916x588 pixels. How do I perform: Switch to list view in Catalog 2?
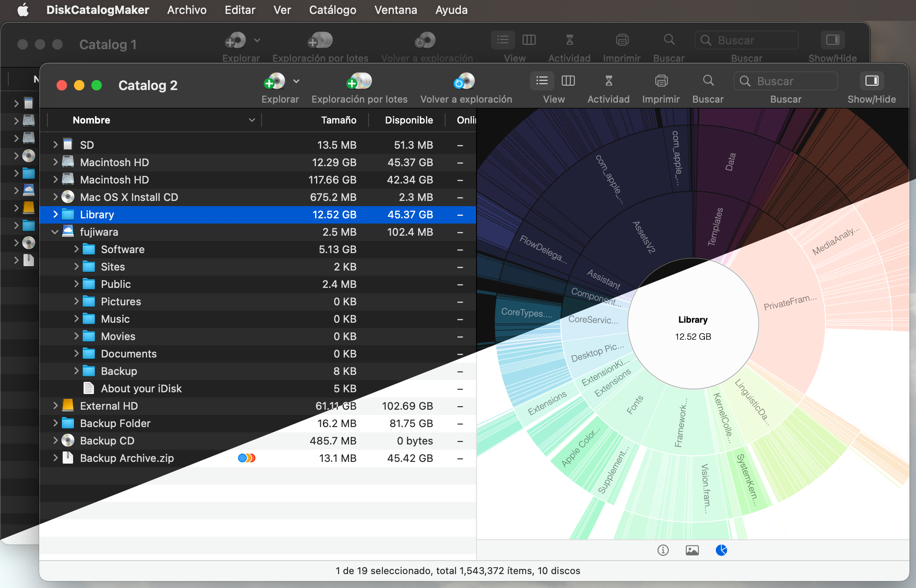[542, 81]
